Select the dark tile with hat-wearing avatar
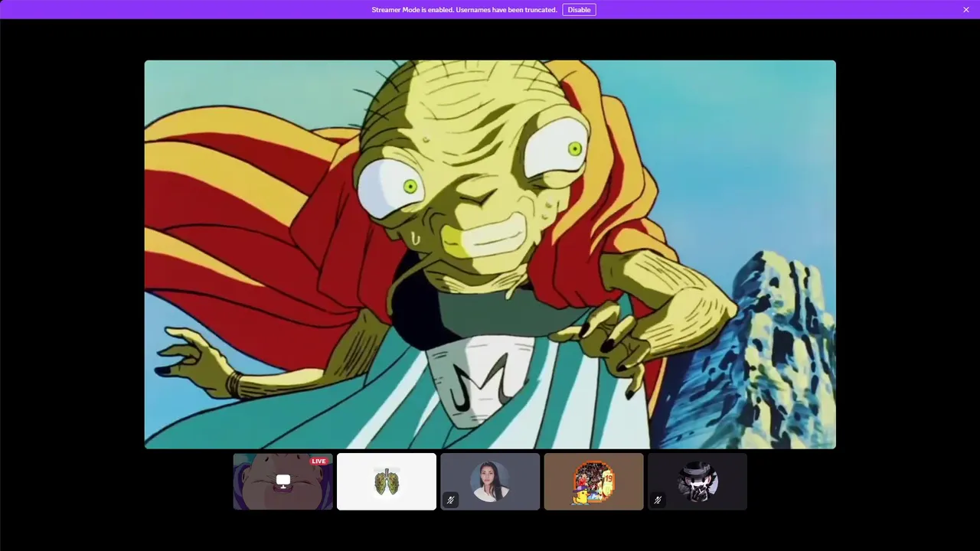Screen dimensions: 980x551 point(697,481)
